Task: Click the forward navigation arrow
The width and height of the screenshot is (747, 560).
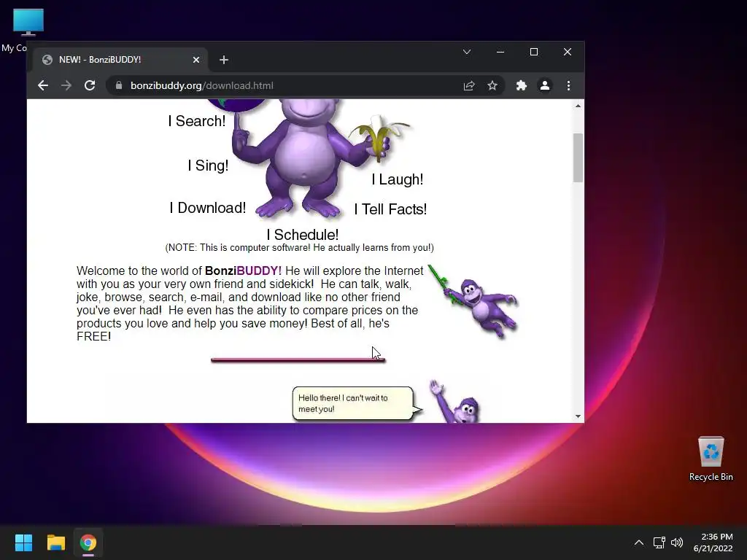Action: (x=66, y=86)
